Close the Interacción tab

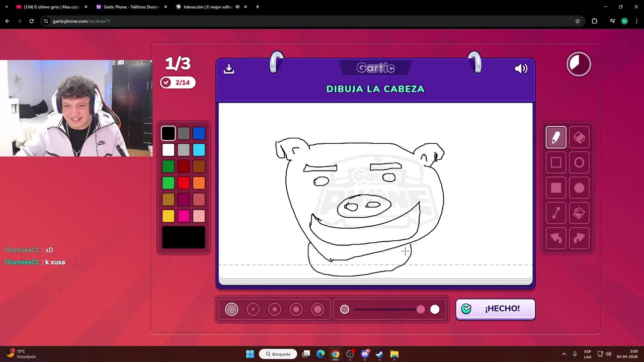pyautogui.click(x=246, y=7)
